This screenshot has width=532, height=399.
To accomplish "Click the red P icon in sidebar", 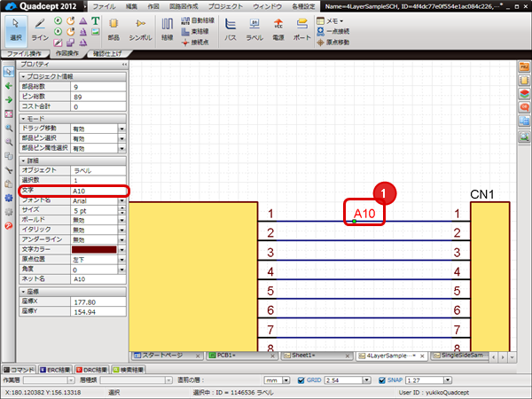I will [9, 225].
